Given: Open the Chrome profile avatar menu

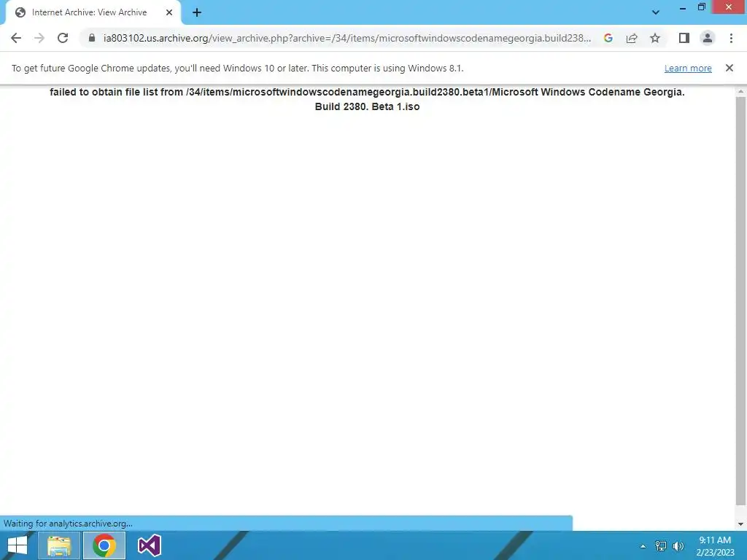Looking at the screenshot, I should pos(708,38).
